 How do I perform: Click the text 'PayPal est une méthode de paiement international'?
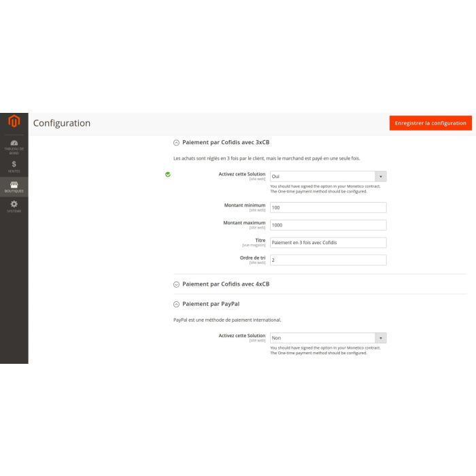(227, 320)
